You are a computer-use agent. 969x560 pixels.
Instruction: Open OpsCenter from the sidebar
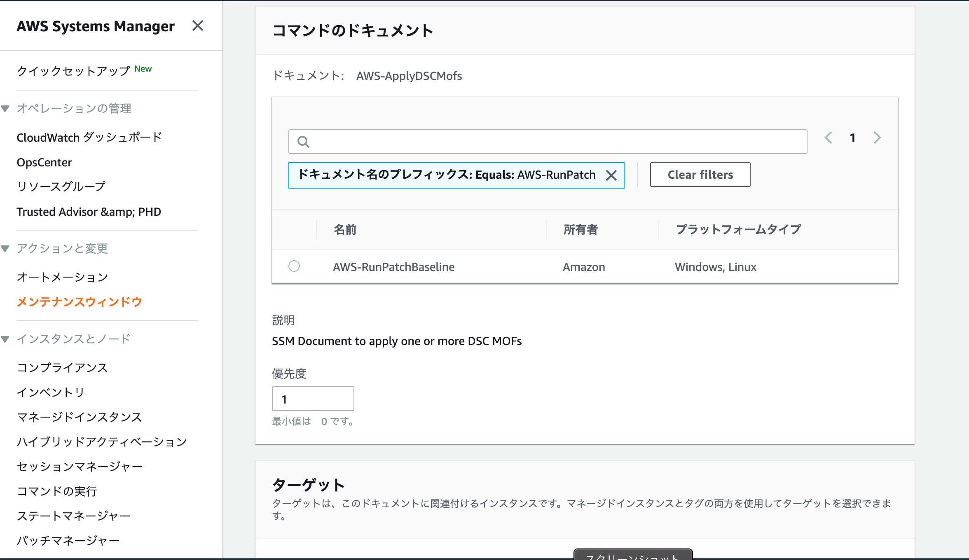click(44, 162)
